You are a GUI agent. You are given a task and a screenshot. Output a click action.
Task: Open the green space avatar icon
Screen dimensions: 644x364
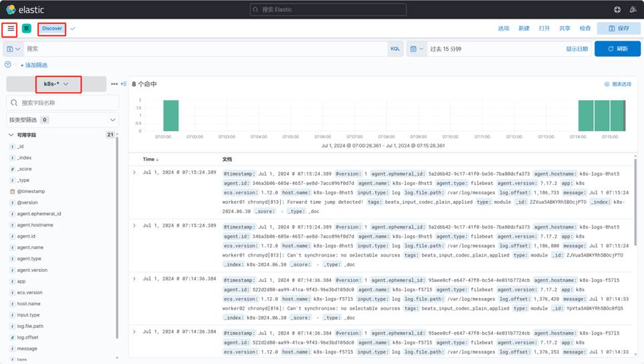(x=27, y=28)
